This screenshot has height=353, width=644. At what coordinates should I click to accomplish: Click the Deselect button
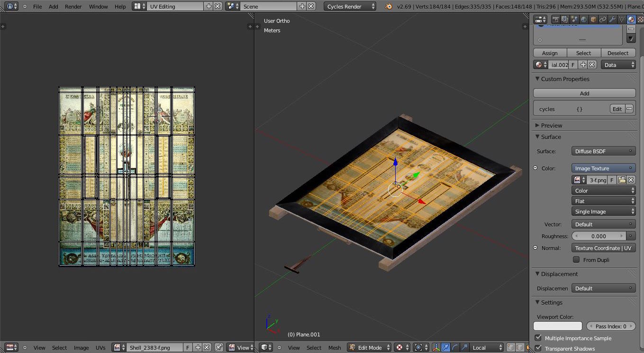click(618, 53)
